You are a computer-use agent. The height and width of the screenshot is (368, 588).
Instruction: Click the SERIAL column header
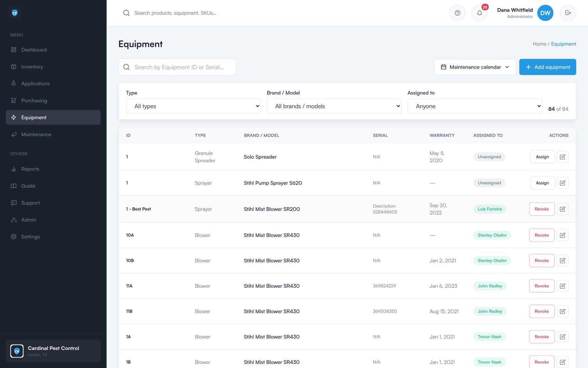[380, 135]
